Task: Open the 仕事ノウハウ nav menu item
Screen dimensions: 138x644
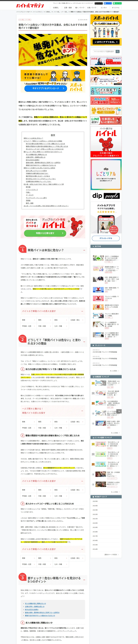Action: click(x=92, y=8)
